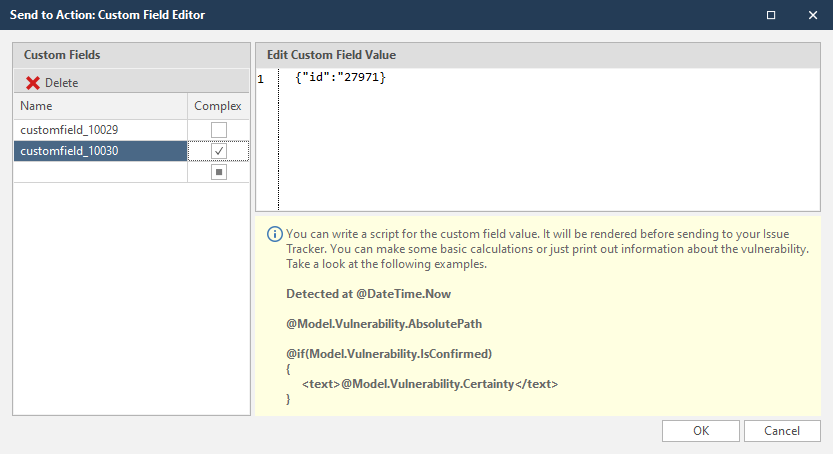
Task: Click the info icon in the help panel
Action: point(274,233)
